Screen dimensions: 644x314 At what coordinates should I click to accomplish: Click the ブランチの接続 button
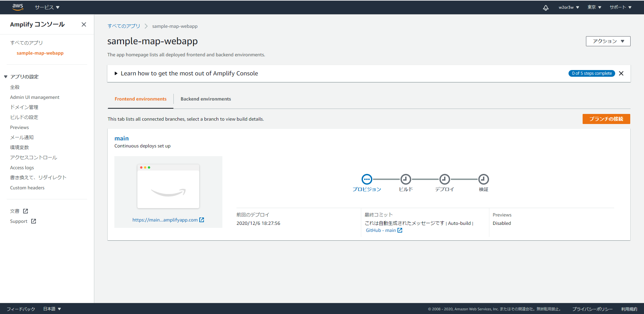(x=606, y=119)
